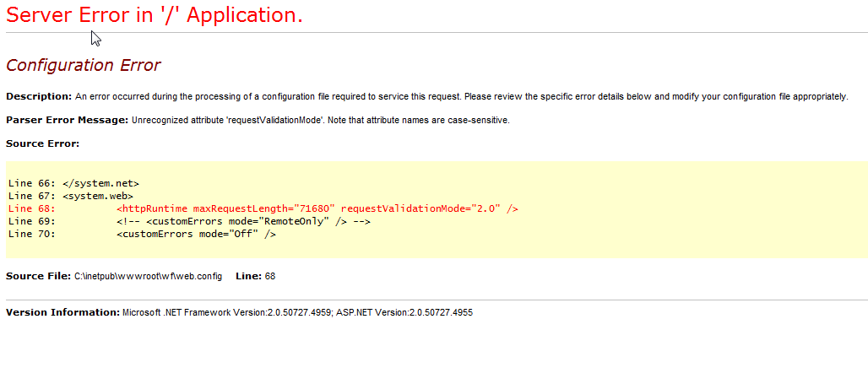868x373 pixels.
Task: Click the 'Unrecognized attribute requestValidationMode' message text
Action: point(321,120)
